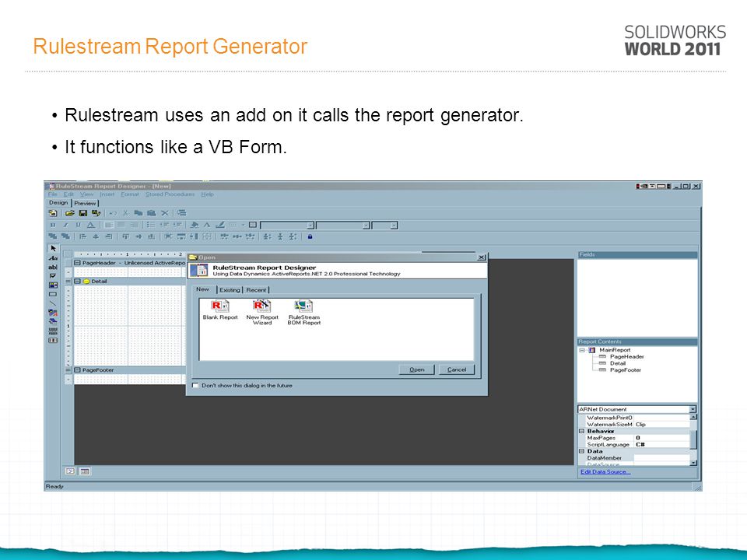Click the Cut scissors icon
Viewport: 747px width, 560px height.
(x=126, y=213)
